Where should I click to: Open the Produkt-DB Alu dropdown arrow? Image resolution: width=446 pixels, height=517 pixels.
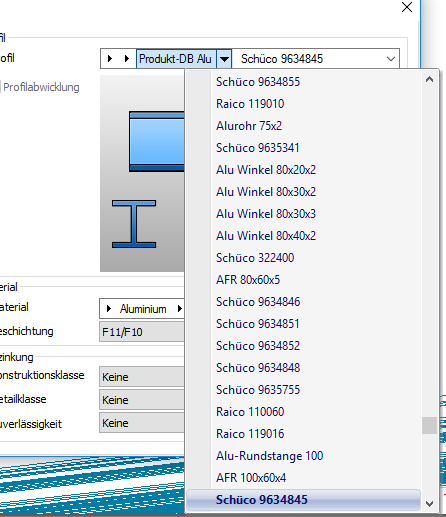(x=224, y=59)
